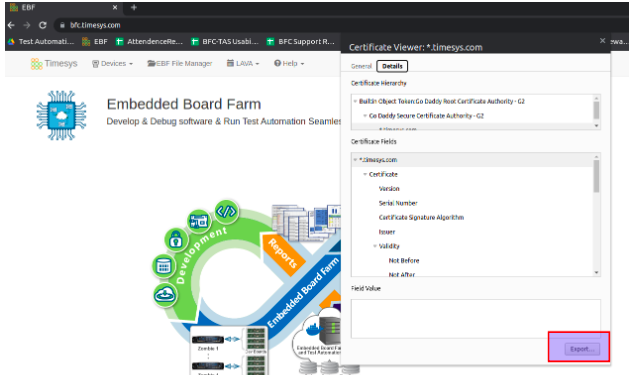Click the blue Embedded Board Farm band
Viewport: 634px width, 377px height.
(x=304, y=292)
